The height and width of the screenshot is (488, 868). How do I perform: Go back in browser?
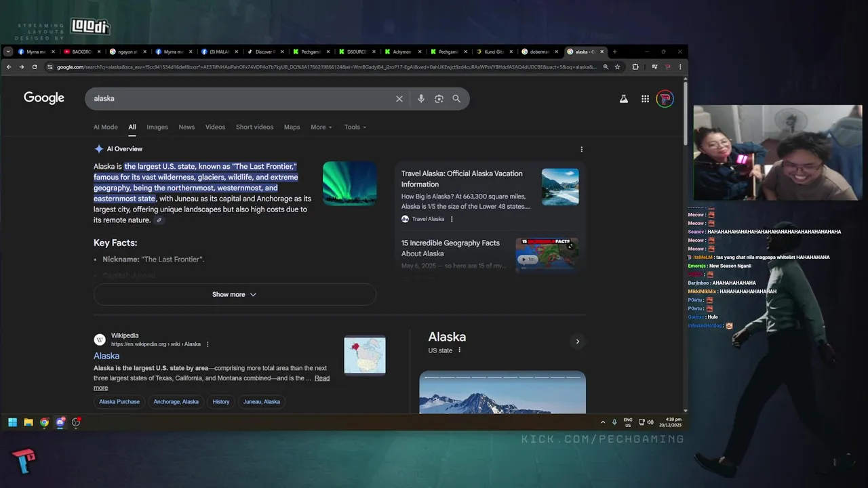pyautogui.click(x=9, y=67)
